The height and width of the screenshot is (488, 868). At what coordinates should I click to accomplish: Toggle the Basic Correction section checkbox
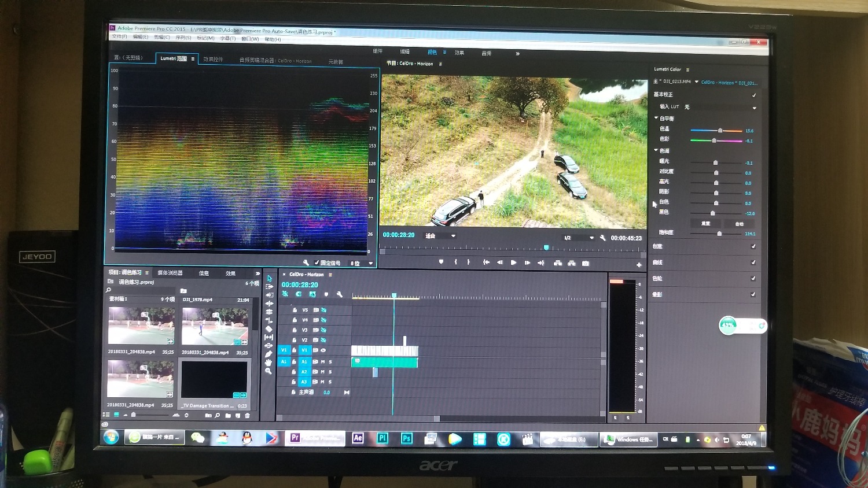click(753, 95)
